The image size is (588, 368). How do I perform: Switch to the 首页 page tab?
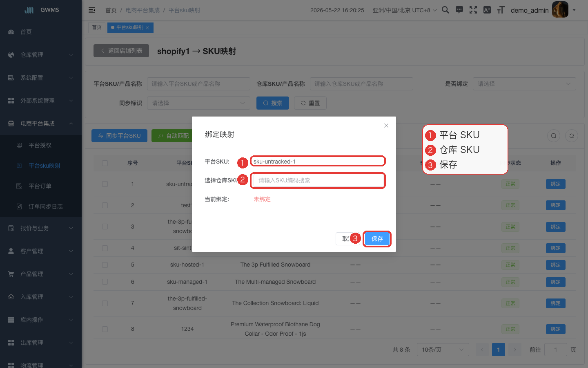click(x=97, y=27)
